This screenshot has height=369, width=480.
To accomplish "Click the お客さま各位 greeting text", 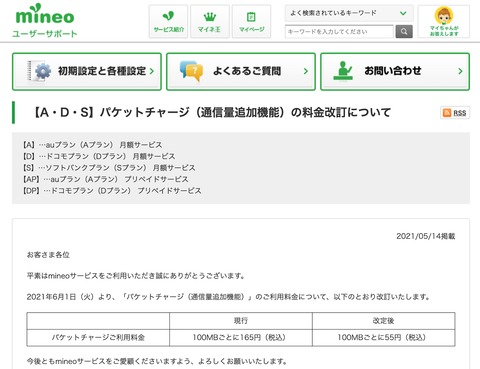I will tap(48, 255).
